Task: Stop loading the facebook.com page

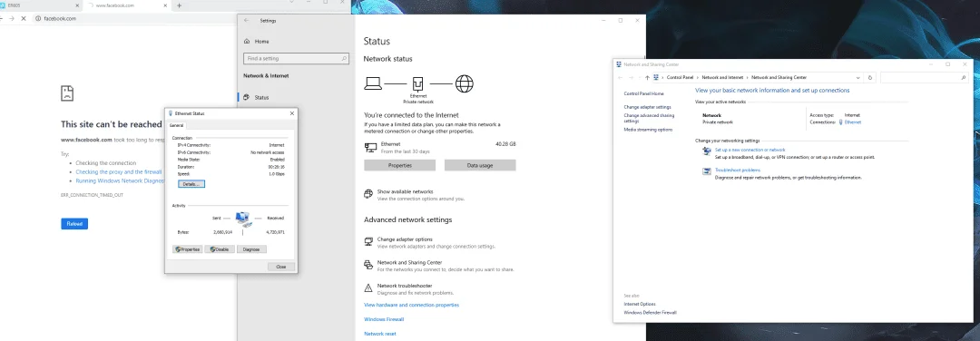Action: coord(24,19)
